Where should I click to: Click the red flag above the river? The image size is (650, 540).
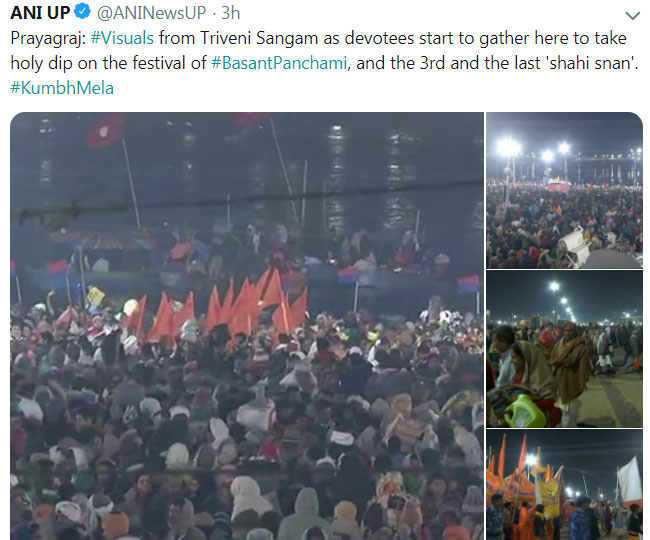pos(105,131)
